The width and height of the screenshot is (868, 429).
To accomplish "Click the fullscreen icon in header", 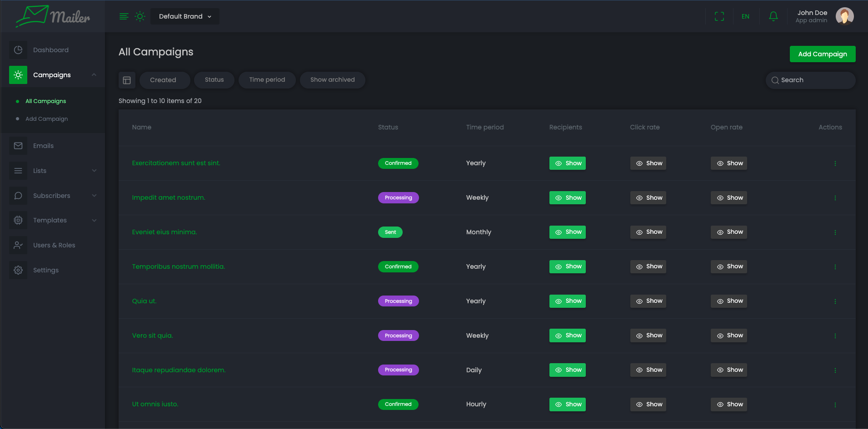I will [719, 16].
